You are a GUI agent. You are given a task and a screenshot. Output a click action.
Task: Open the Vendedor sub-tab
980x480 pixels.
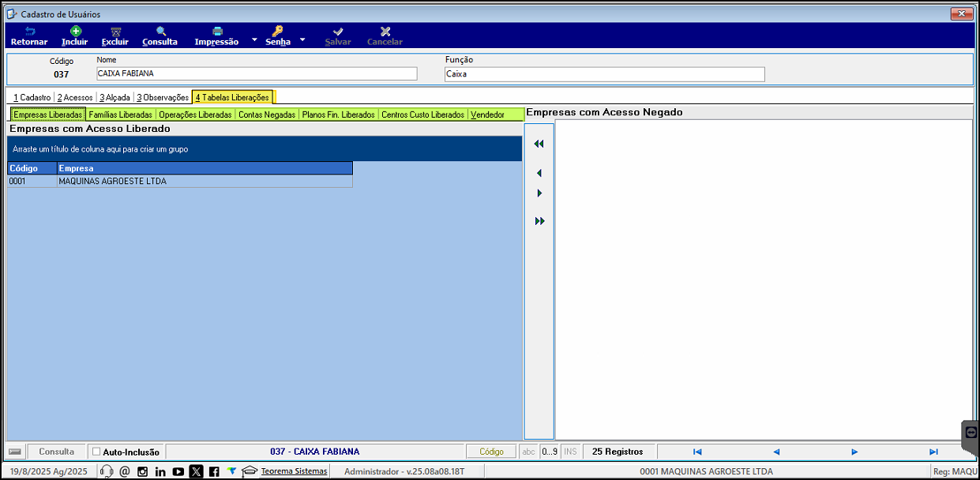pos(487,114)
